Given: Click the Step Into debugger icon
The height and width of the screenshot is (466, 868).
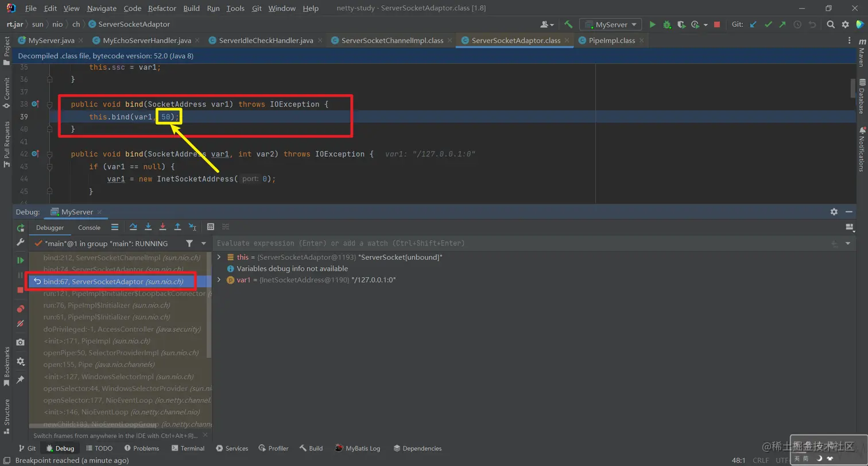Looking at the screenshot, I should pyautogui.click(x=148, y=227).
